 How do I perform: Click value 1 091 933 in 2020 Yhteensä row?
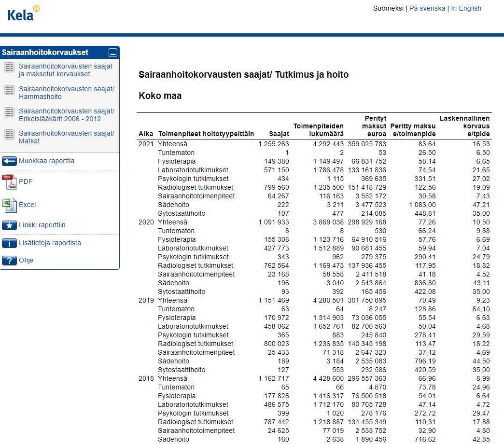pyautogui.click(x=274, y=222)
